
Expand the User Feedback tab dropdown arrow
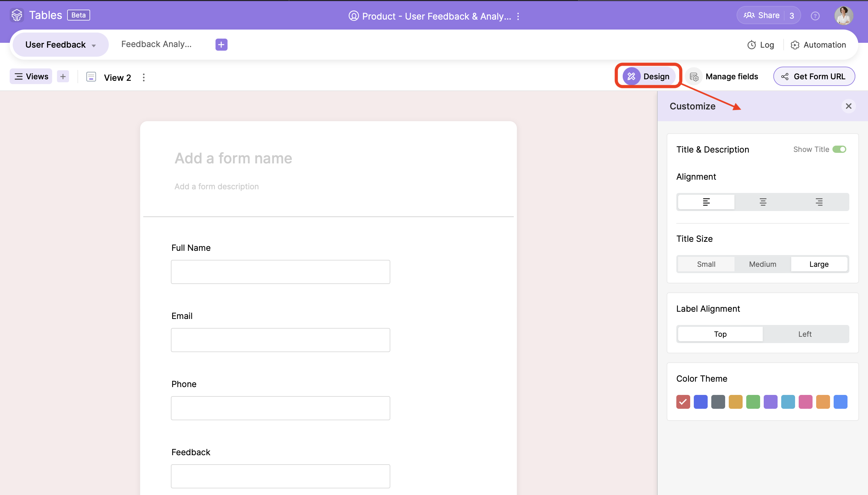[x=94, y=45]
